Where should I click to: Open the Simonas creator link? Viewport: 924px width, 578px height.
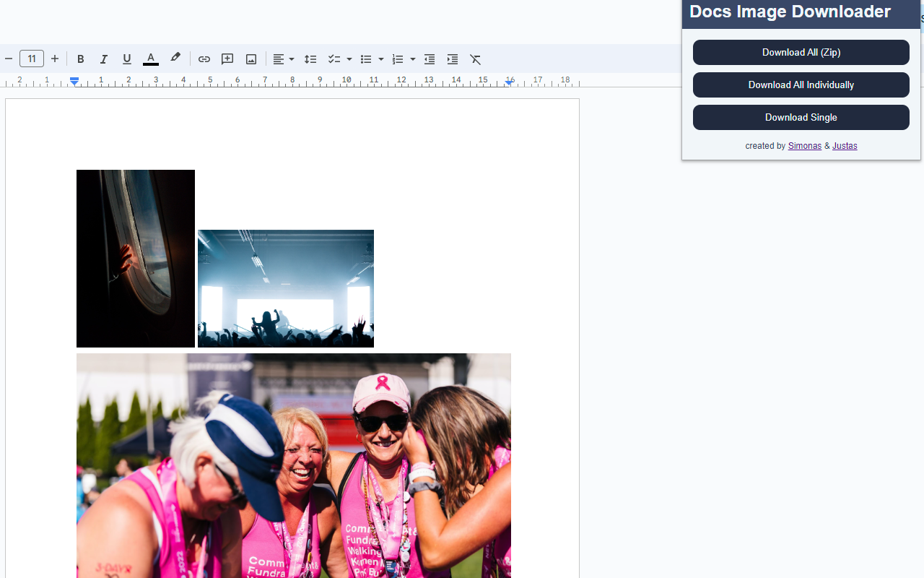[x=804, y=145]
